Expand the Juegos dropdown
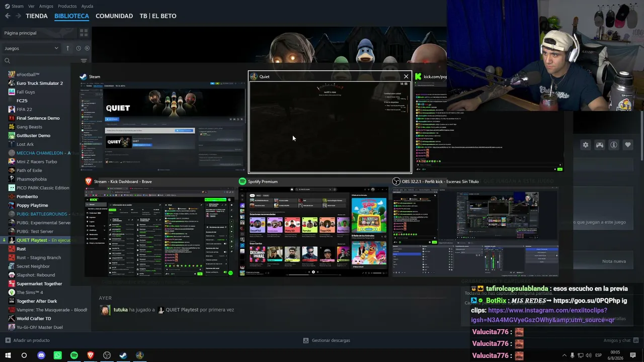The height and width of the screenshot is (362, 644). pos(31,48)
